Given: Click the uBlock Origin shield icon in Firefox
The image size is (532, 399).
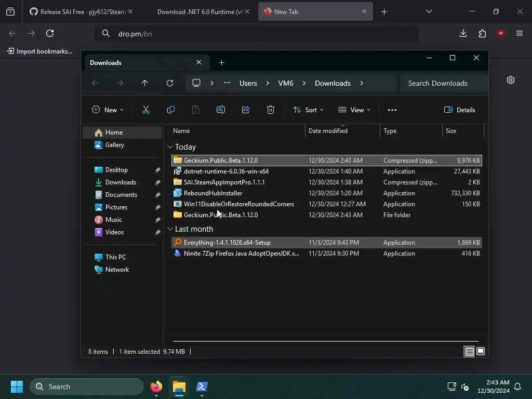Looking at the screenshot, I should 501,33.
